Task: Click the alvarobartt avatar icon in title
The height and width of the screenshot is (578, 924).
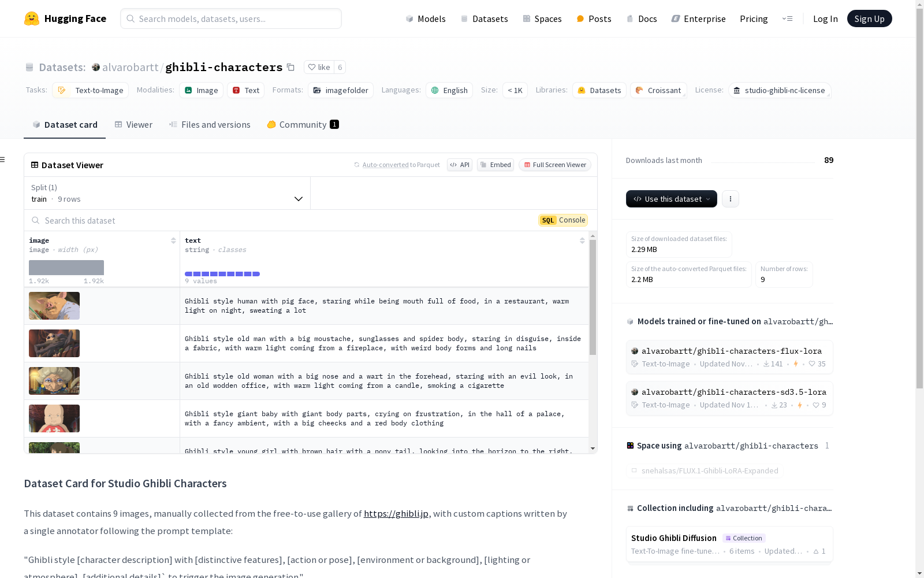Action: click(x=96, y=67)
